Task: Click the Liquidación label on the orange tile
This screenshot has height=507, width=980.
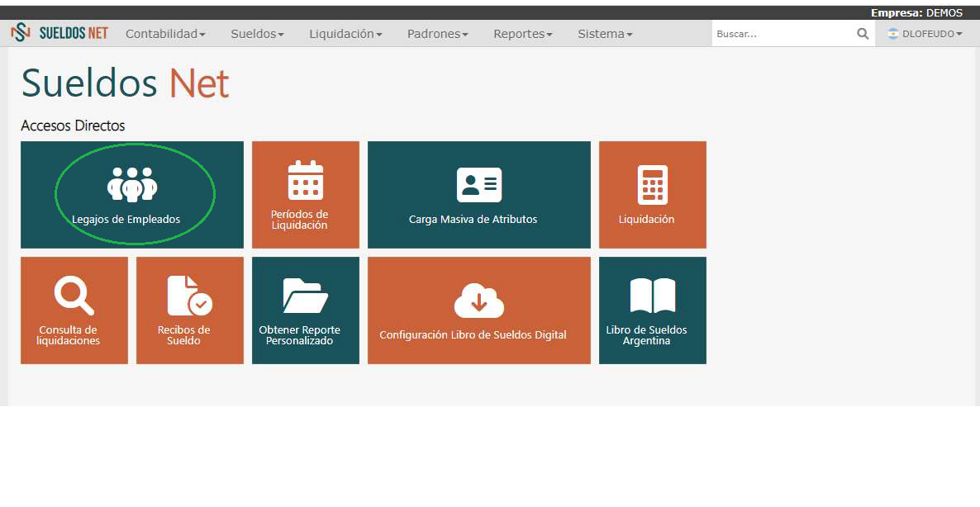Action: pos(646,219)
